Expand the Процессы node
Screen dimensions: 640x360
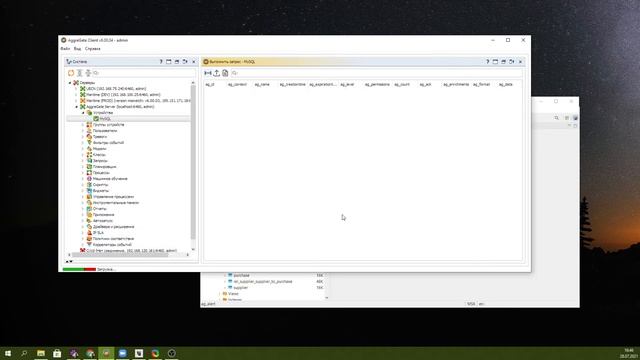83,173
